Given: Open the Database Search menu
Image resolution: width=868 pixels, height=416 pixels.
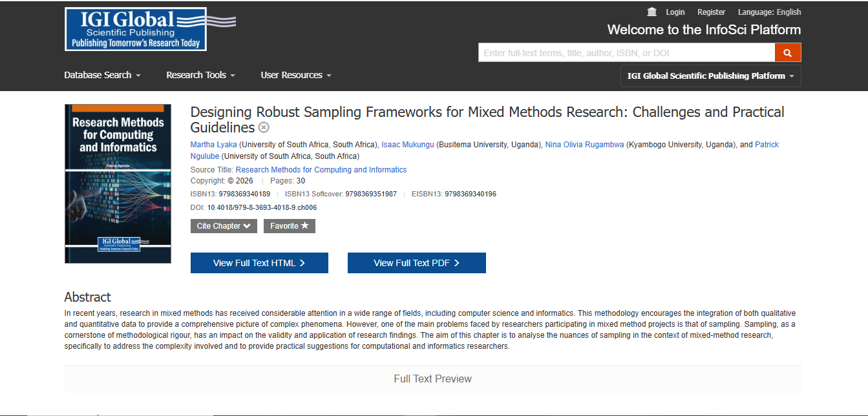Looking at the screenshot, I should [102, 75].
